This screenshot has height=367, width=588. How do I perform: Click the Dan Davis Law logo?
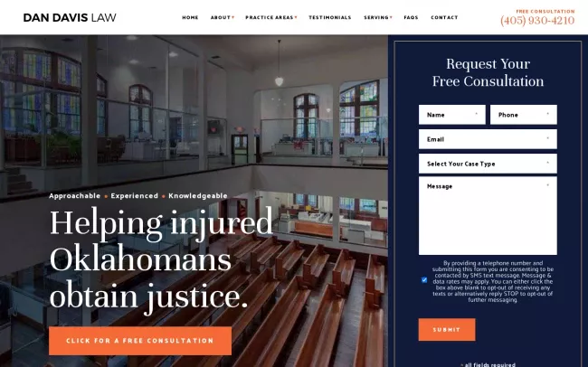pos(70,17)
